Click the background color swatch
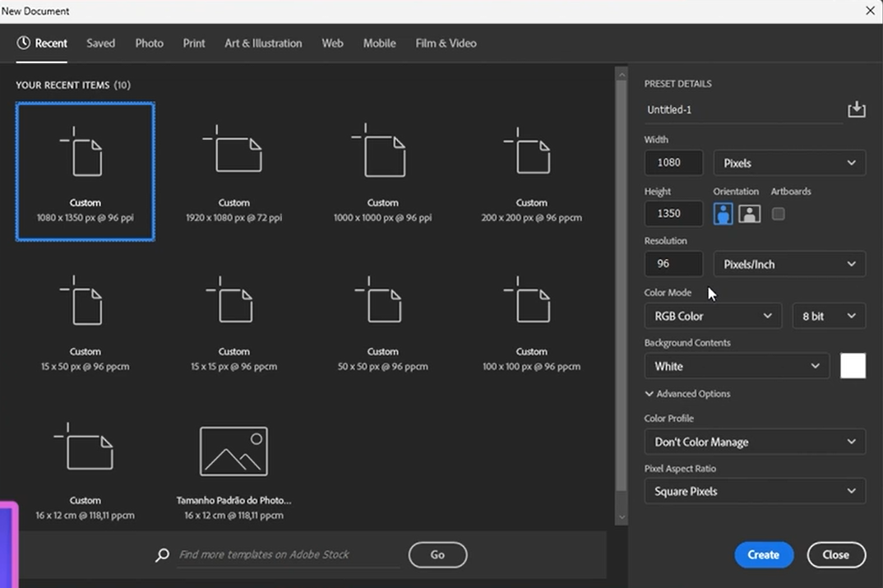883x588 pixels. pyautogui.click(x=853, y=366)
